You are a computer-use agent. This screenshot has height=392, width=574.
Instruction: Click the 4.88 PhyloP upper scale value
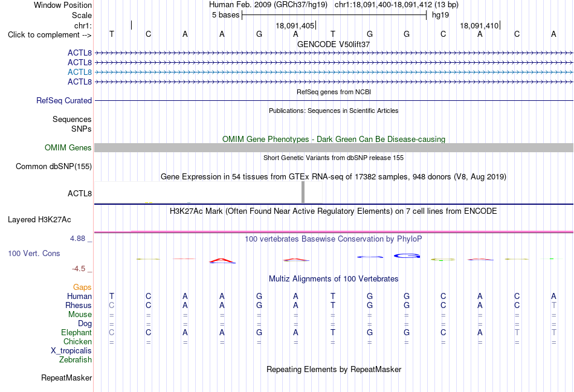point(77,239)
